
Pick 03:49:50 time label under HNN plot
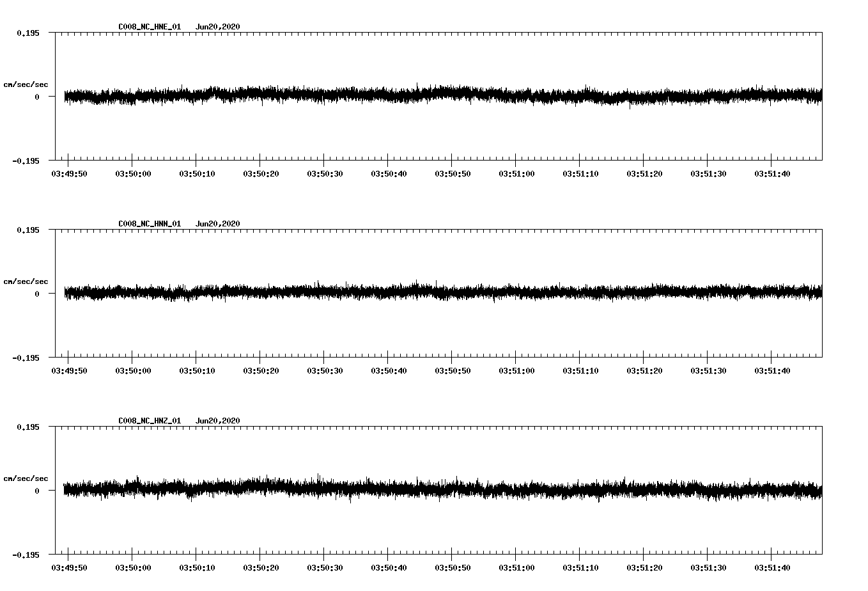tap(69, 371)
